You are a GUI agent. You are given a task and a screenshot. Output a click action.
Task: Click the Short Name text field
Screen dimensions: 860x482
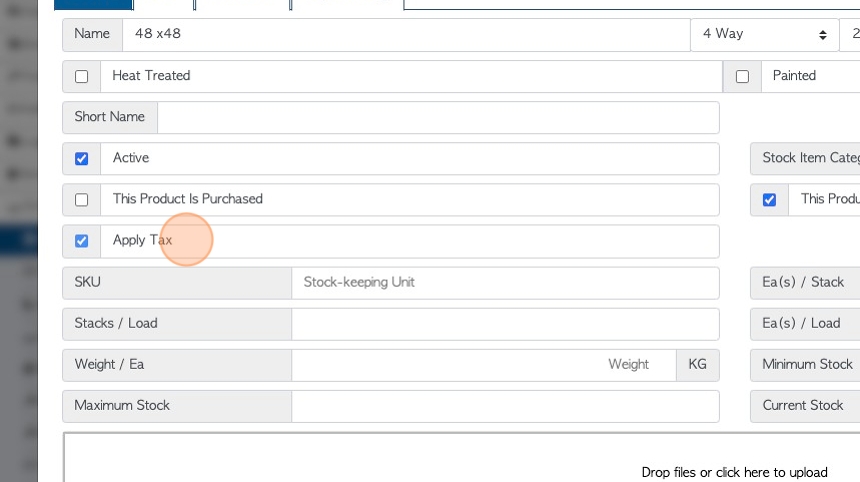[438, 117]
